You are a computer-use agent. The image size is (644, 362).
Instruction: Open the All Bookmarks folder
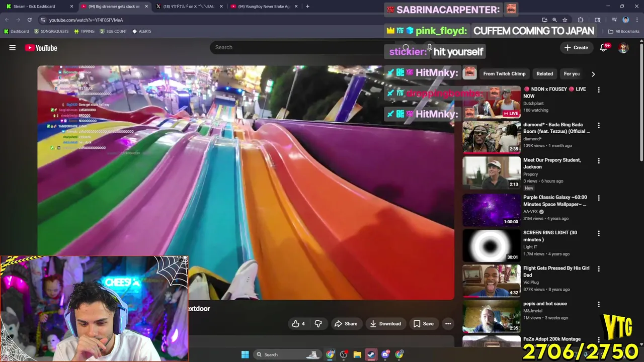(x=624, y=31)
